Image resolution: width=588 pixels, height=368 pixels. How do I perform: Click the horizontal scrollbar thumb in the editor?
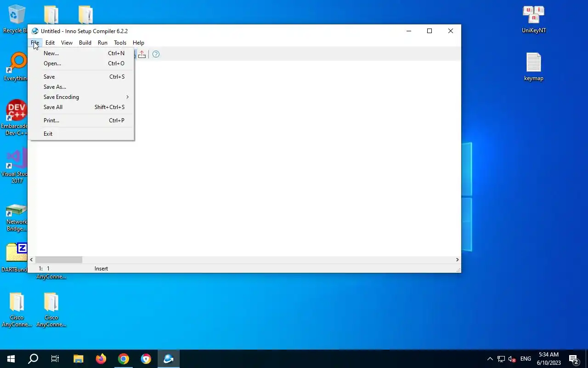tap(59, 260)
